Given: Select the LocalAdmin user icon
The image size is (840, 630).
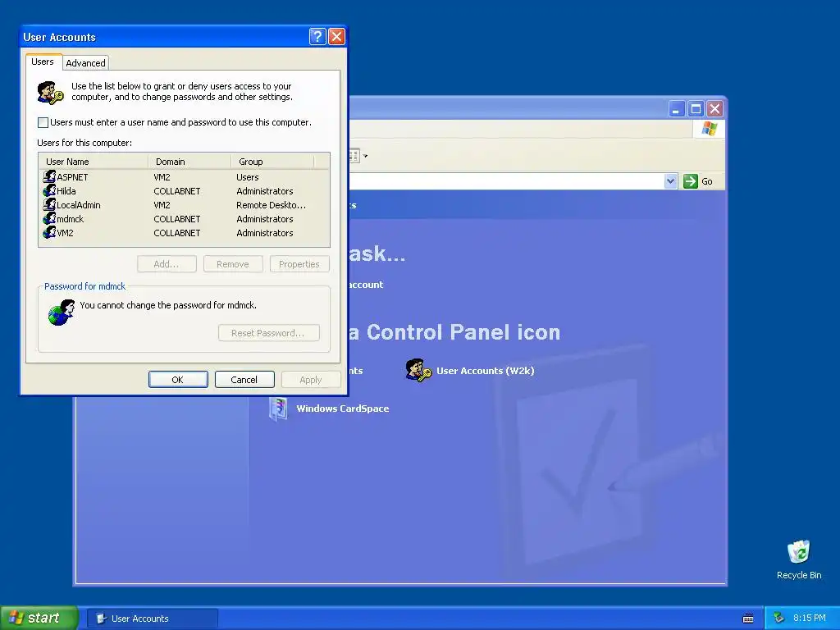Looking at the screenshot, I should pos(49,204).
